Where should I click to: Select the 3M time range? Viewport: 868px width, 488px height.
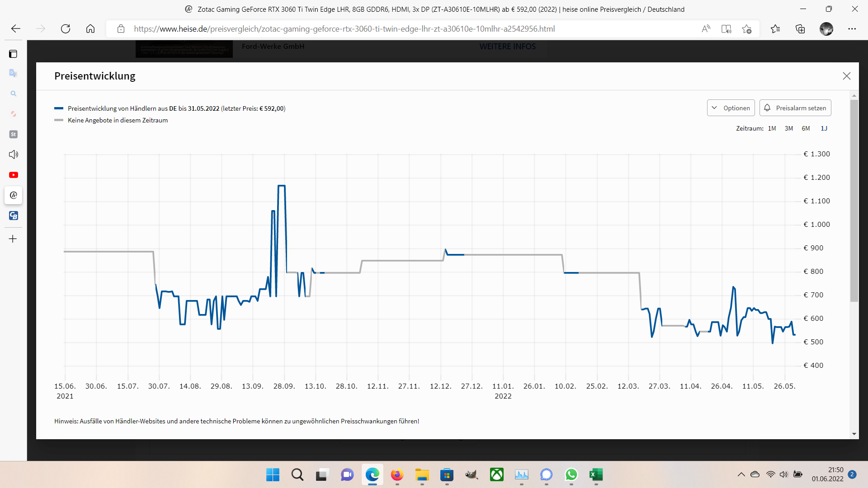pyautogui.click(x=789, y=128)
